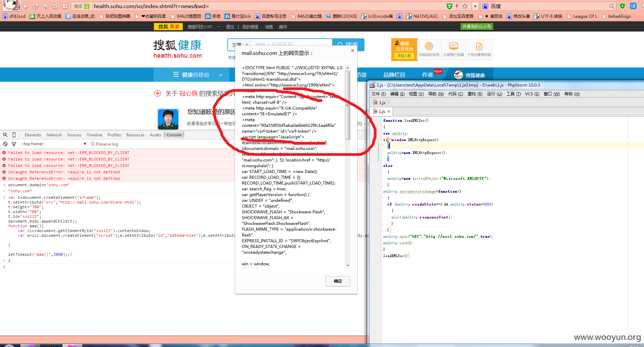Click the clear console icon
This screenshot has height=347, width=644.
point(5,144)
